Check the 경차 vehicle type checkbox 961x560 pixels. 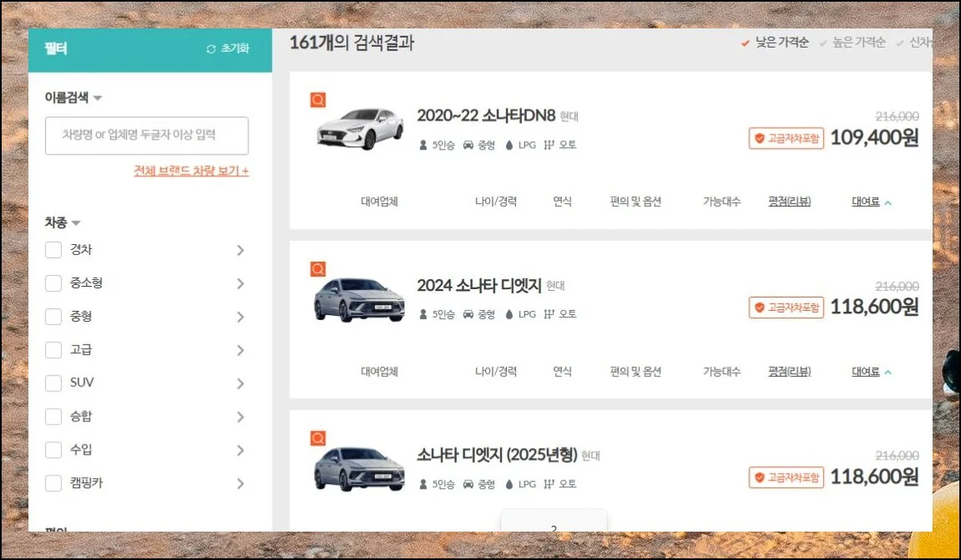tap(54, 250)
